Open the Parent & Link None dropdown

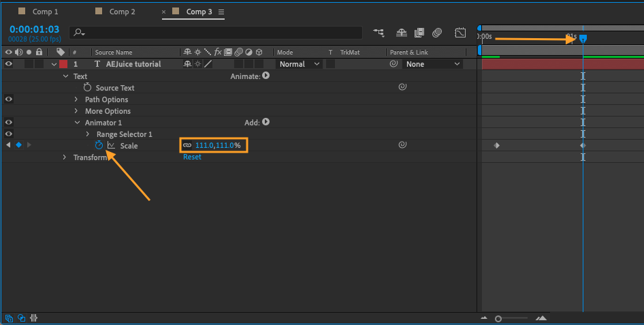tap(432, 64)
